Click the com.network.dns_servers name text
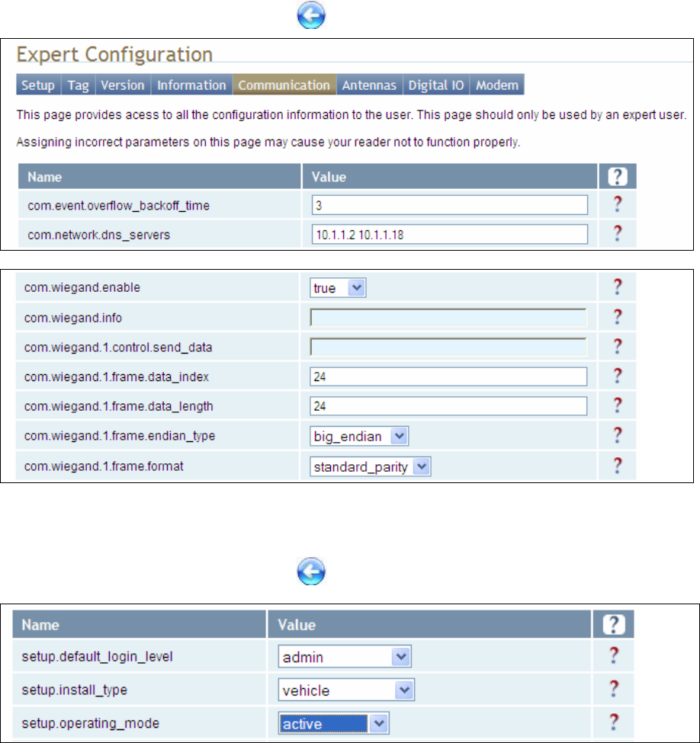The width and height of the screenshot is (700, 743). point(98,235)
